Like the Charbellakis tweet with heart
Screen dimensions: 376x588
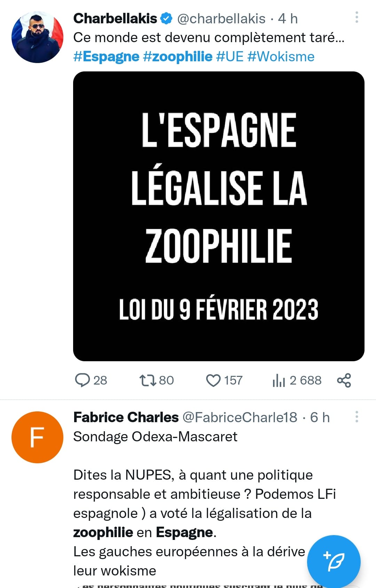[x=213, y=380]
